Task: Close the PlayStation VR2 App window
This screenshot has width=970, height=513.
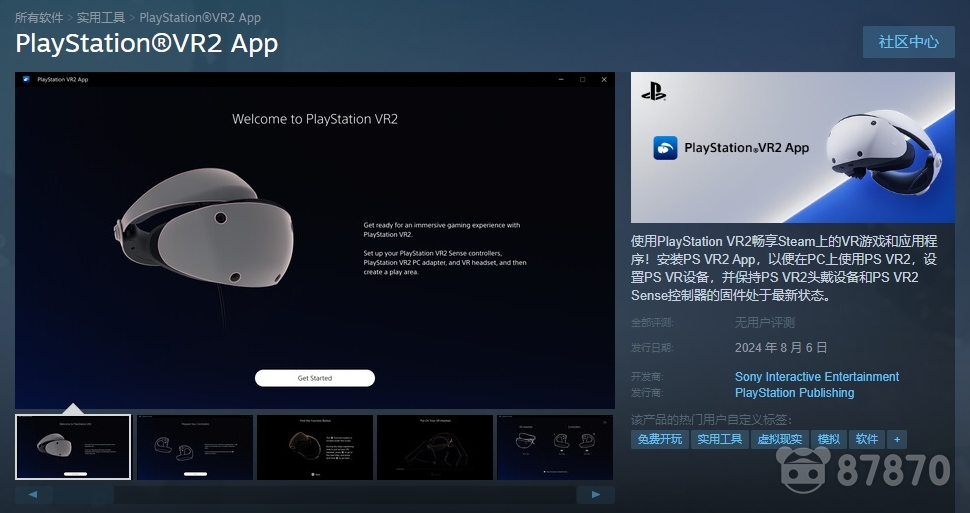Action: pos(604,79)
